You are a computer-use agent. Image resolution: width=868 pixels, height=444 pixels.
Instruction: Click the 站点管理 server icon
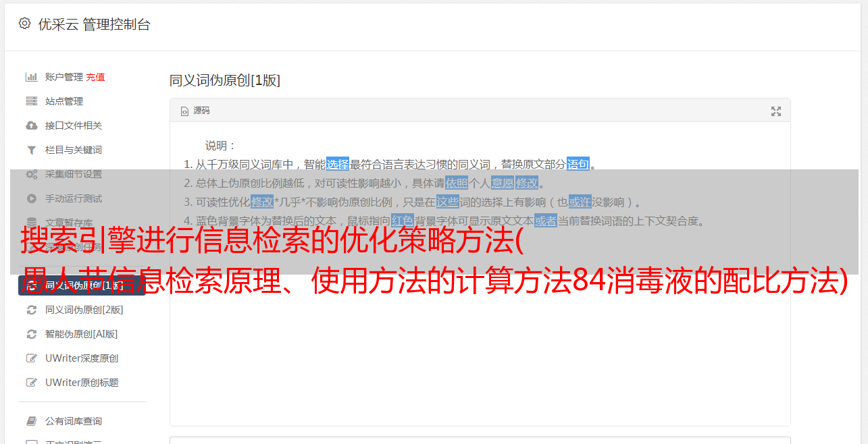31,101
